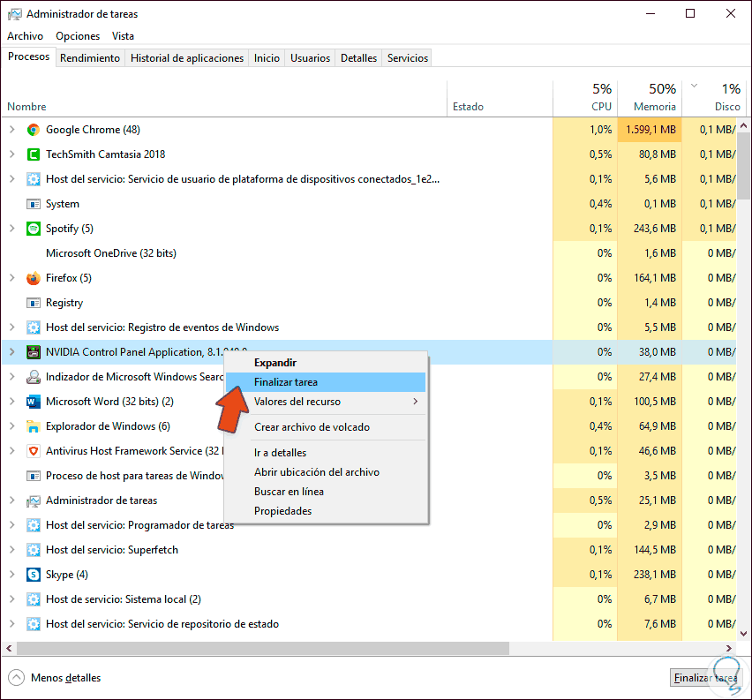This screenshot has width=752, height=700.
Task: Click the Microsoft Word process icon
Action: tap(33, 402)
